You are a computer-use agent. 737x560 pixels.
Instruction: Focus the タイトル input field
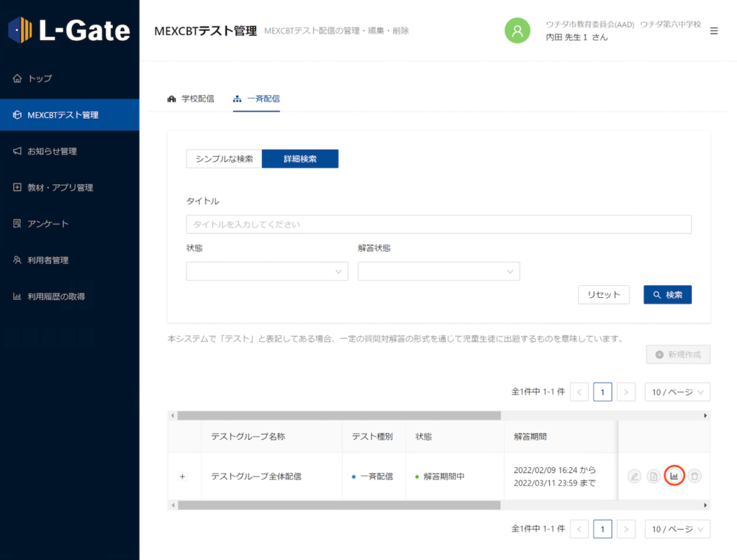click(x=438, y=225)
